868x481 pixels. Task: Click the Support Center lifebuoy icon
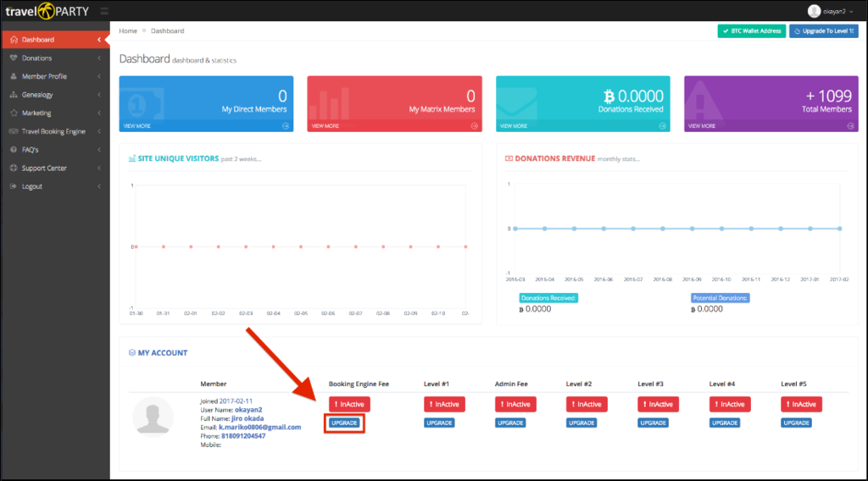[x=14, y=168]
